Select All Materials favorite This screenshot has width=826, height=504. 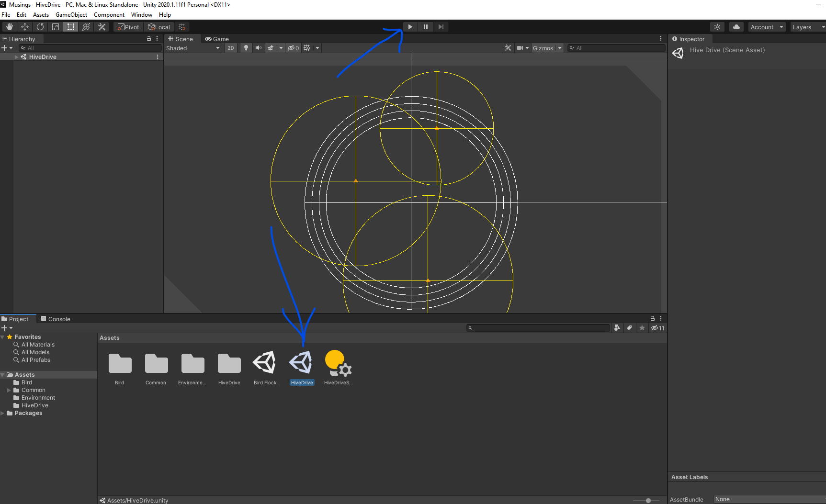click(38, 345)
